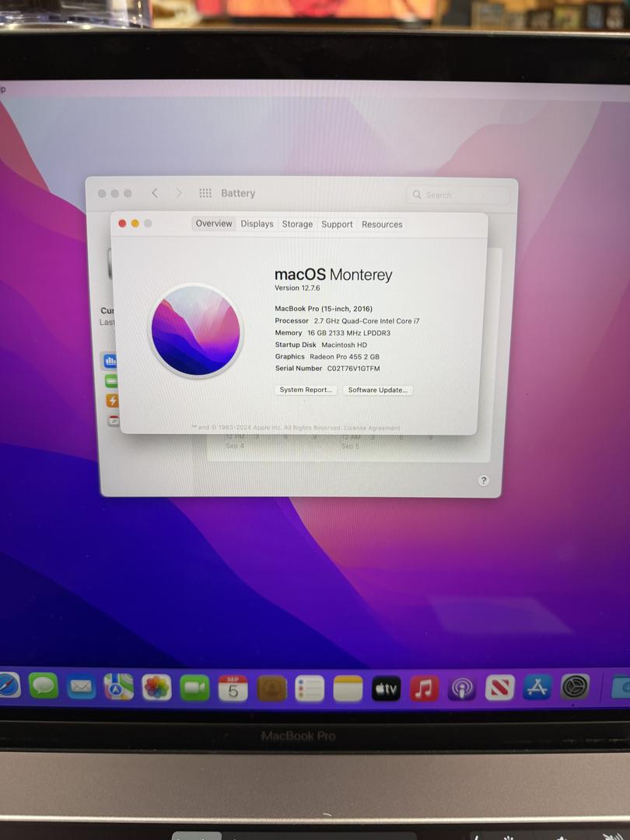630x840 pixels.
Task: Open the help question mark button
Action: [x=483, y=481]
